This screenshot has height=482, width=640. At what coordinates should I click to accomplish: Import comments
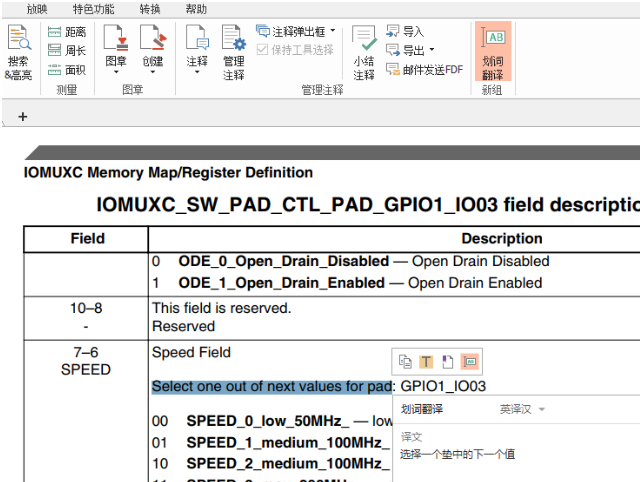405,31
